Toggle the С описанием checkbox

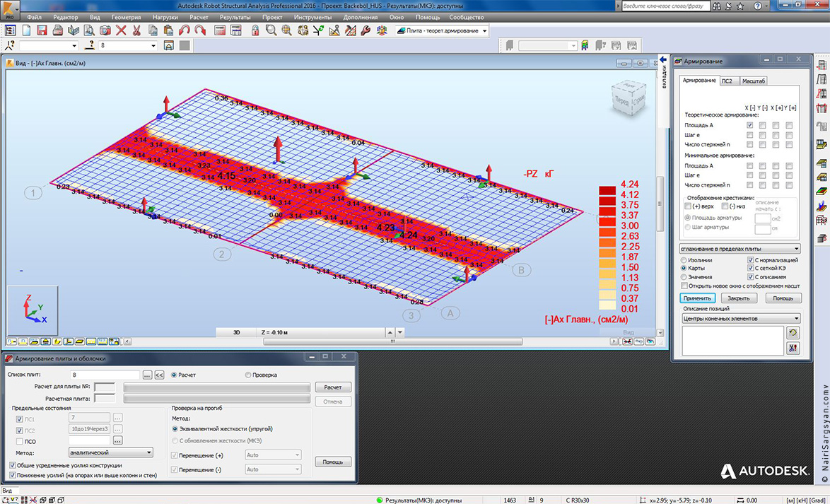coord(751,277)
